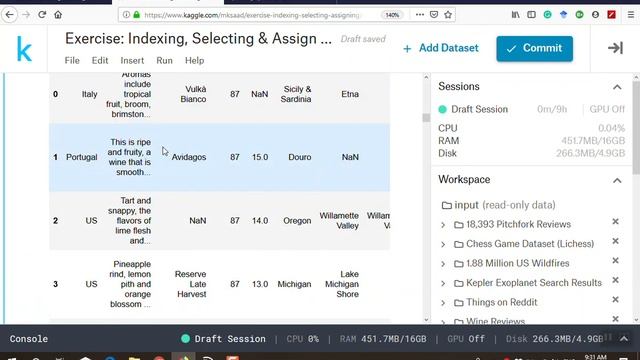Click the notebook title text

click(x=198, y=39)
